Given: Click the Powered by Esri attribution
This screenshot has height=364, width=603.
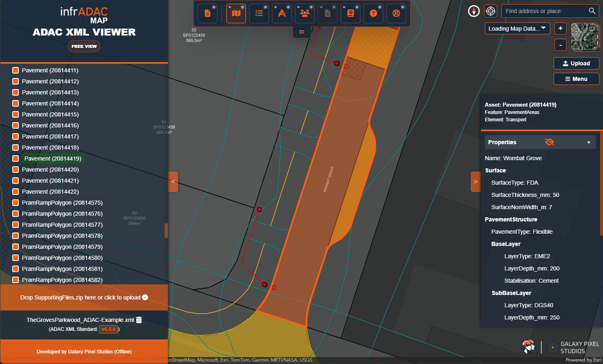Looking at the screenshot, I should point(583,360).
